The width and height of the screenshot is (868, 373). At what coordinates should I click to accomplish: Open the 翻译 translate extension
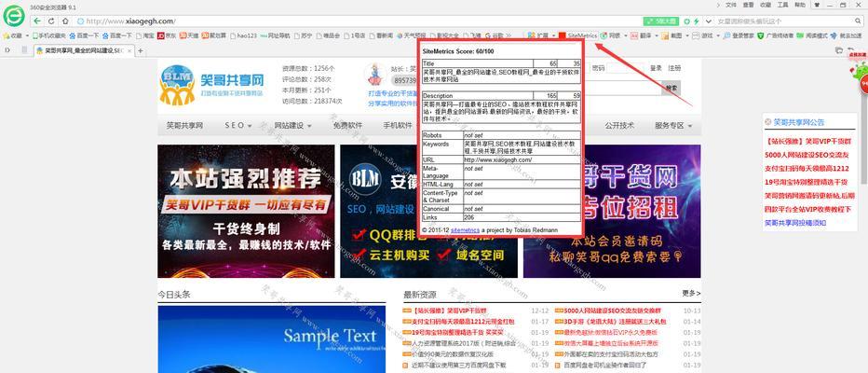[642, 35]
